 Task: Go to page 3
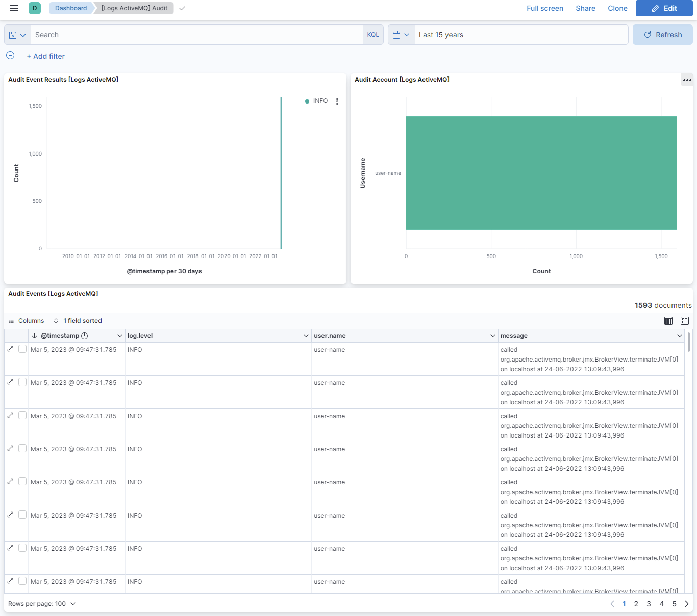649,604
